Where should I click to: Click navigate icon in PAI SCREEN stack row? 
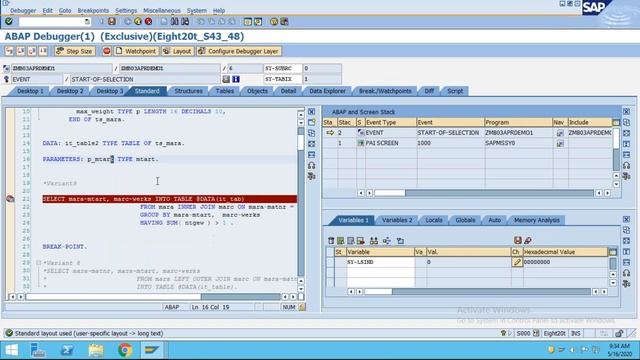(560, 143)
